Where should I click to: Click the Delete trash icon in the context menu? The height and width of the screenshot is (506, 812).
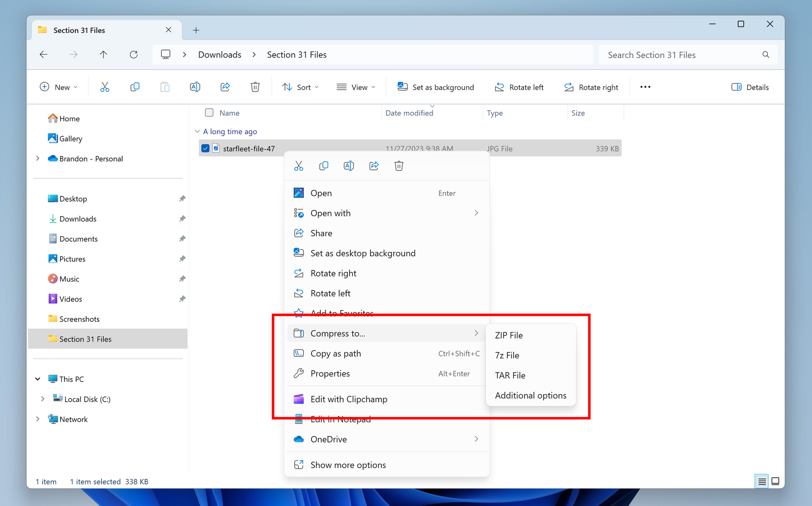click(399, 165)
